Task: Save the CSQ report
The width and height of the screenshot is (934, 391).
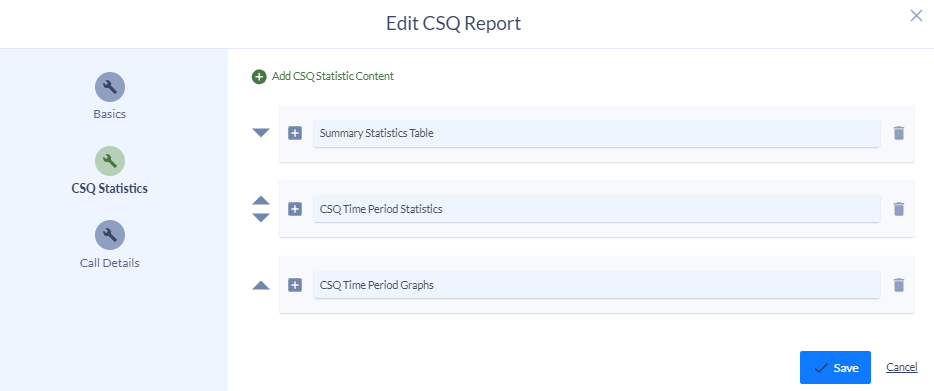Action: pyautogui.click(x=835, y=367)
